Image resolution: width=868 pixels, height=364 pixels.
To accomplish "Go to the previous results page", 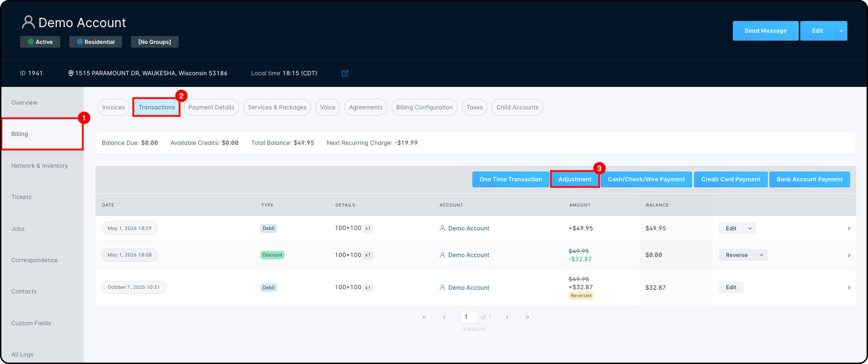I will point(444,317).
